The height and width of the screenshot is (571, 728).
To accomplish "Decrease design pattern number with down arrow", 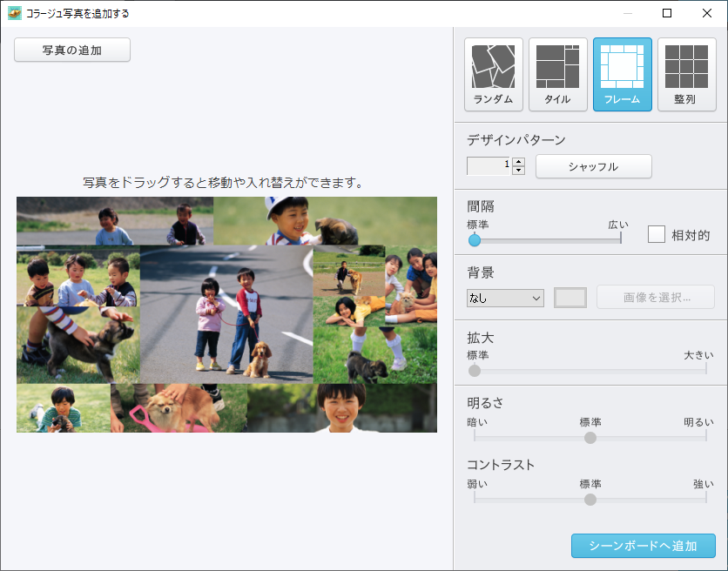I will tap(519, 171).
